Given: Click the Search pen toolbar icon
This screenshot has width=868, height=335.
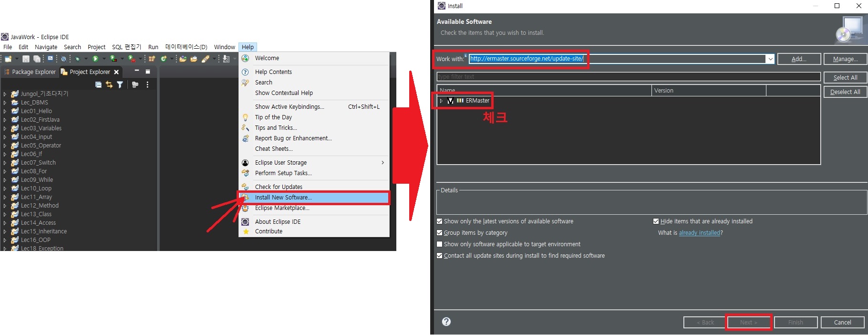Looking at the screenshot, I should [205, 59].
